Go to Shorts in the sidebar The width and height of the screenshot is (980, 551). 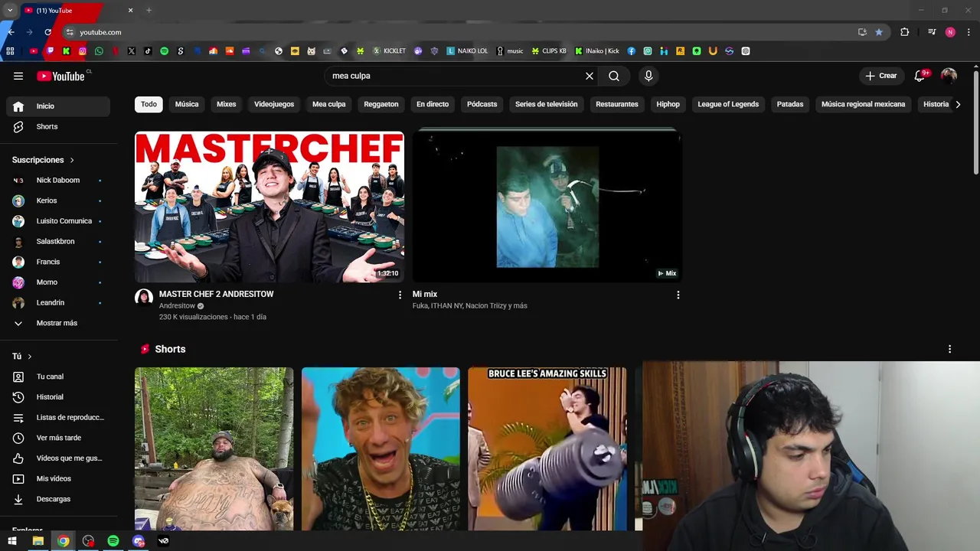[x=58, y=126]
